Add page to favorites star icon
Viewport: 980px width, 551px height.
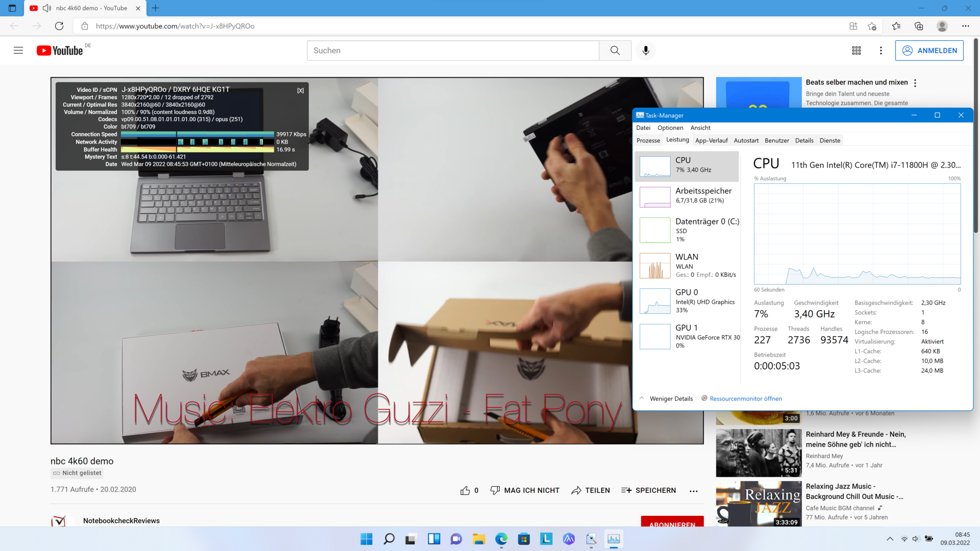(872, 26)
